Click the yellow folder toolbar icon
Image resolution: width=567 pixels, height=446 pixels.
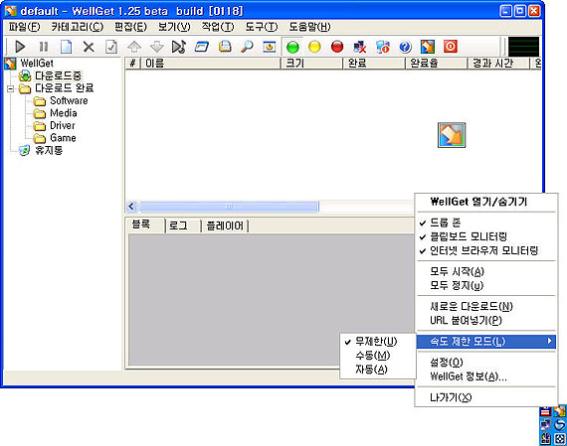click(225, 47)
